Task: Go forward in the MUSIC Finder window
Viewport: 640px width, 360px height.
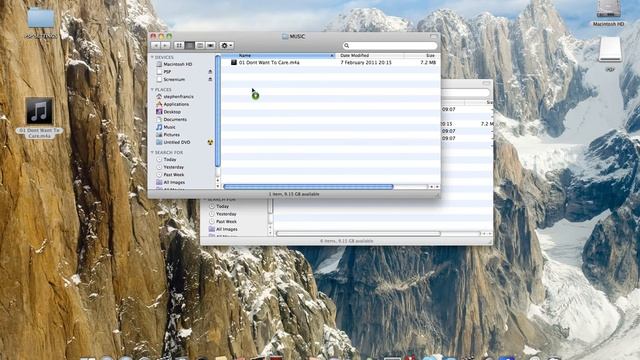Action: click(x=165, y=45)
